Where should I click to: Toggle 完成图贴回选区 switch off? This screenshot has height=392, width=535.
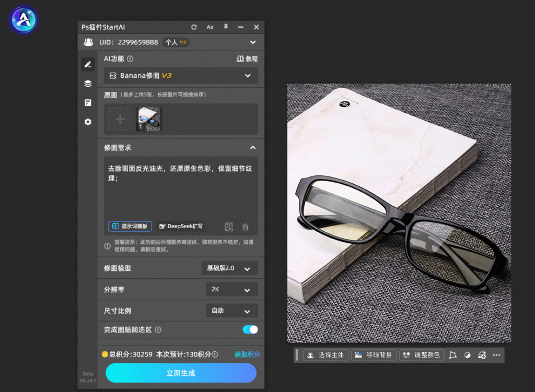point(250,329)
